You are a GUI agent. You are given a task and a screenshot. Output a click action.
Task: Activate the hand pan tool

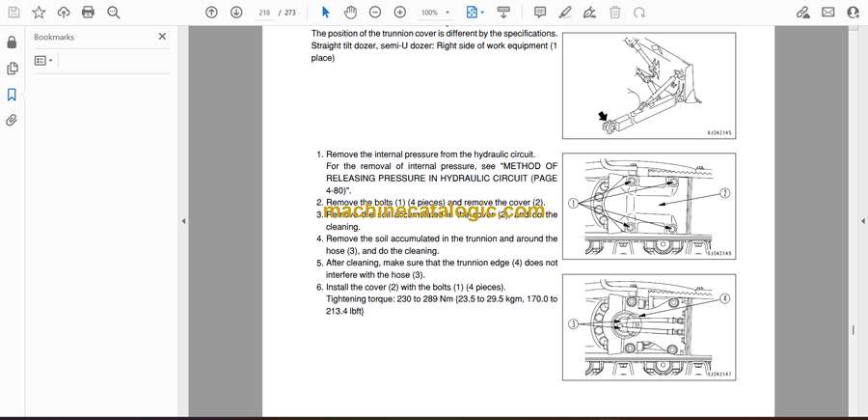pos(350,13)
